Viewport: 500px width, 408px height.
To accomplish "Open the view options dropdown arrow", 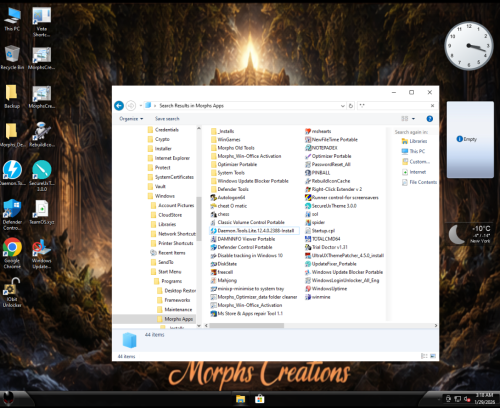I will click(414, 119).
